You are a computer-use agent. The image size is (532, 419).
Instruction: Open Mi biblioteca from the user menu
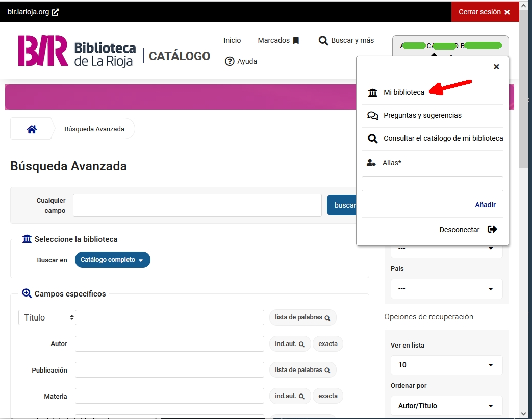pyautogui.click(x=403, y=92)
